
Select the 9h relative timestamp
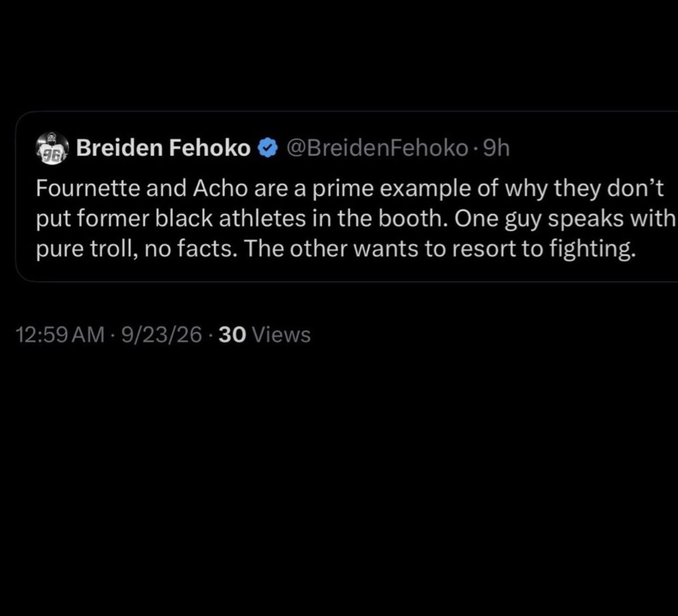coord(497,149)
